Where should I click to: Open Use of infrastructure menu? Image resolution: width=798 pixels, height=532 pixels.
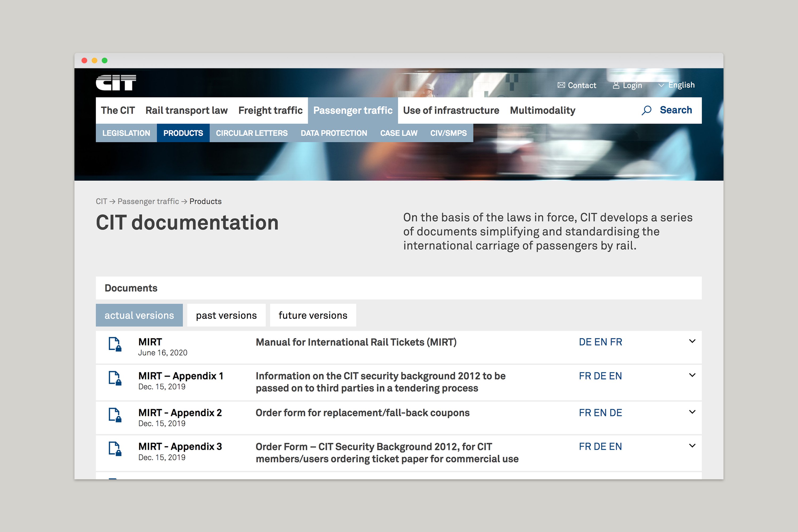click(x=451, y=110)
